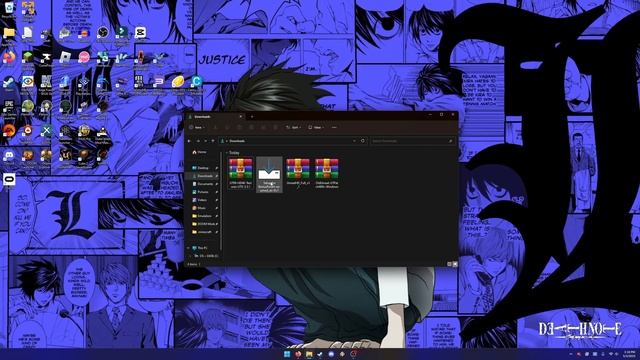The height and width of the screenshot is (360, 640).
Task: Expand the address bar history chevron
Action: tap(354, 141)
